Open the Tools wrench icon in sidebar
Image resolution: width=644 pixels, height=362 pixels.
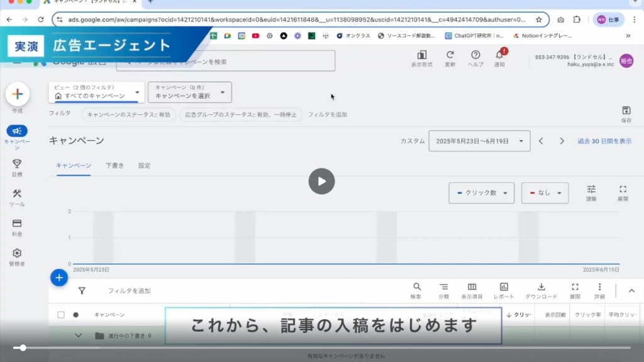click(17, 194)
